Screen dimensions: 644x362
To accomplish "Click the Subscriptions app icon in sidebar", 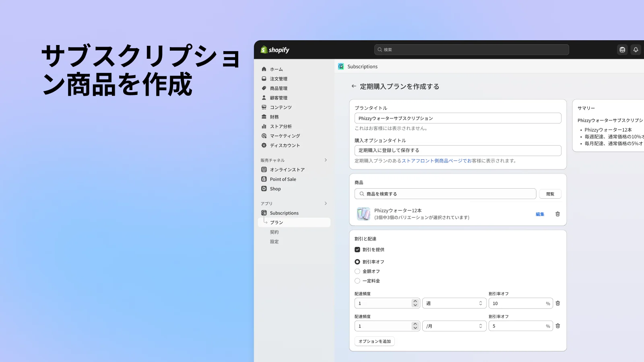I will [x=264, y=213].
